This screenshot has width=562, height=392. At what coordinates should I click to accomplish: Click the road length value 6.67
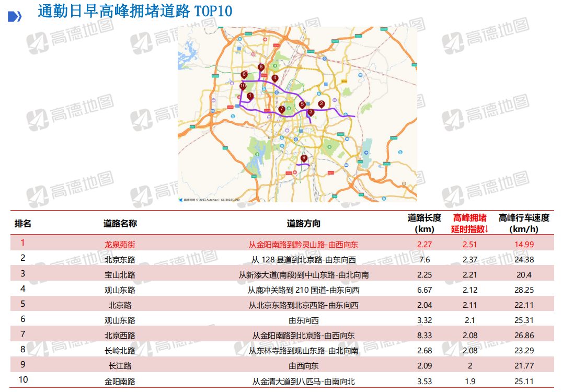click(425, 290)
